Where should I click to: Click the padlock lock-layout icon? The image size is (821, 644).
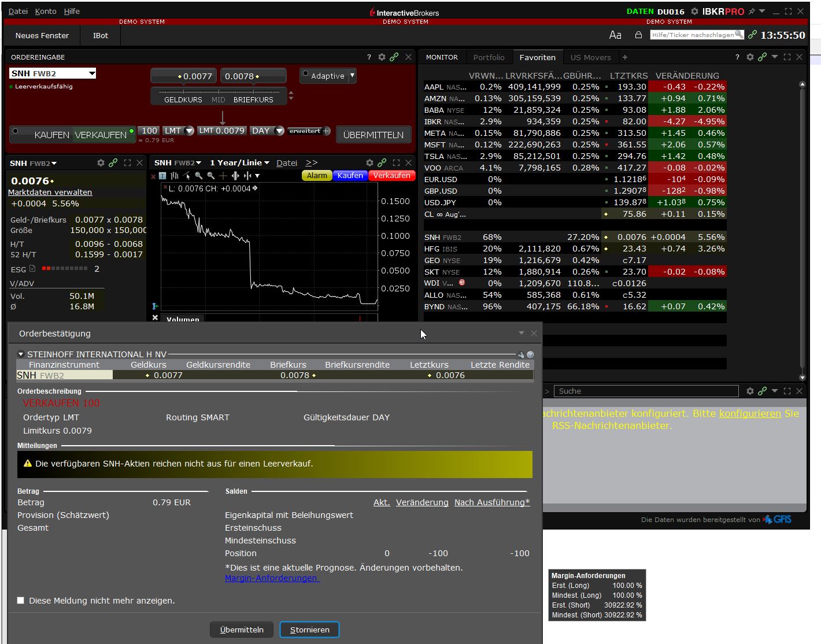point(638,35)
